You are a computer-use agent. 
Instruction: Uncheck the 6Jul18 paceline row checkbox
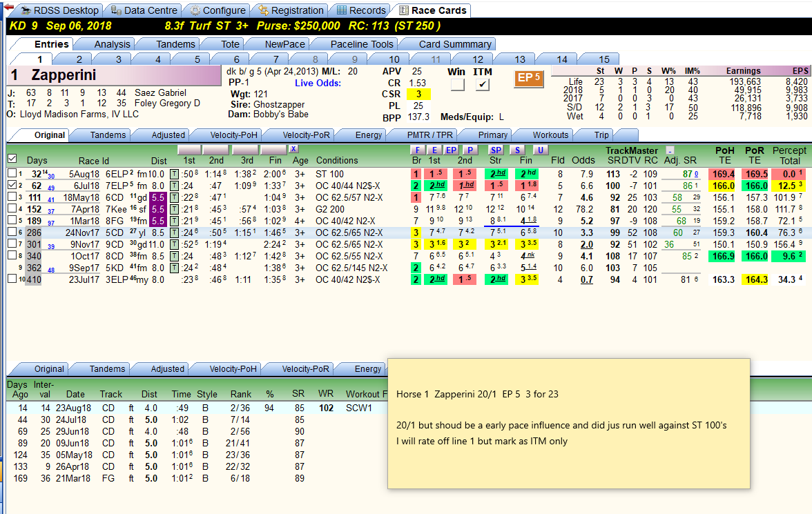[x=12, y=184]
